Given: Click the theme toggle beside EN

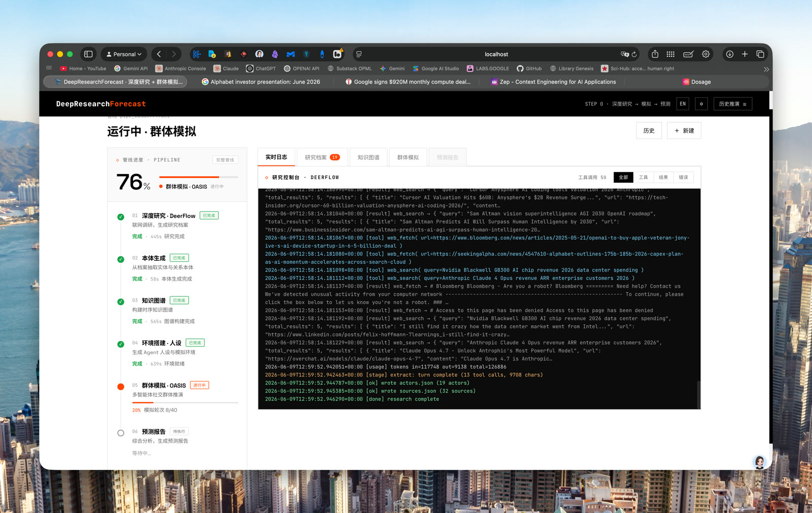Looking at the screenshot, I should point(701,104).
